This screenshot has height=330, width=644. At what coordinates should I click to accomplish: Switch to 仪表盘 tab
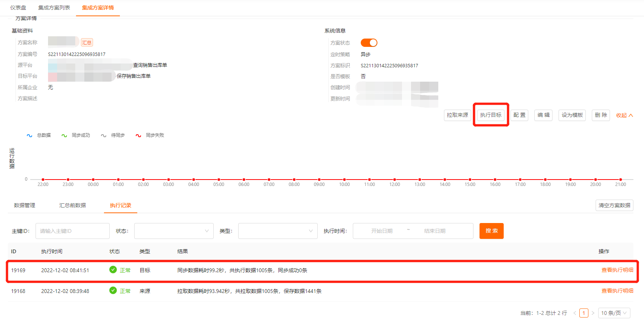[x=18, y=8]
